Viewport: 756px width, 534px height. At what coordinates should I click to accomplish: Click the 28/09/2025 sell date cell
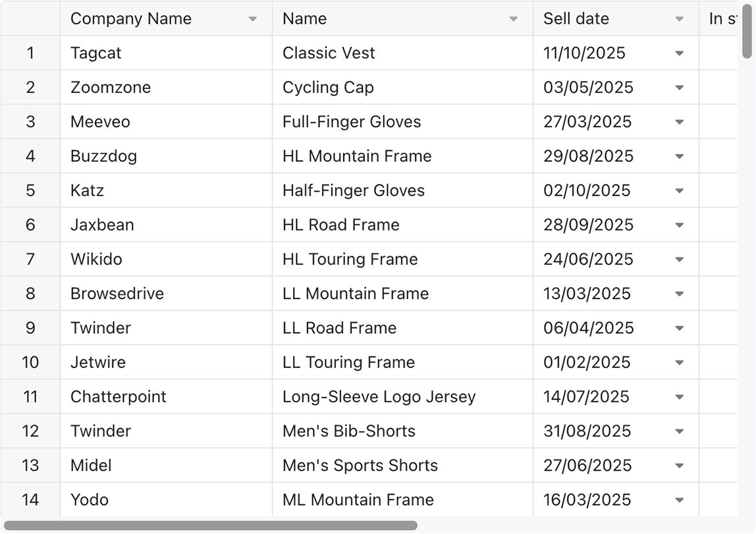pyautogui.click(x=616, y=225)
